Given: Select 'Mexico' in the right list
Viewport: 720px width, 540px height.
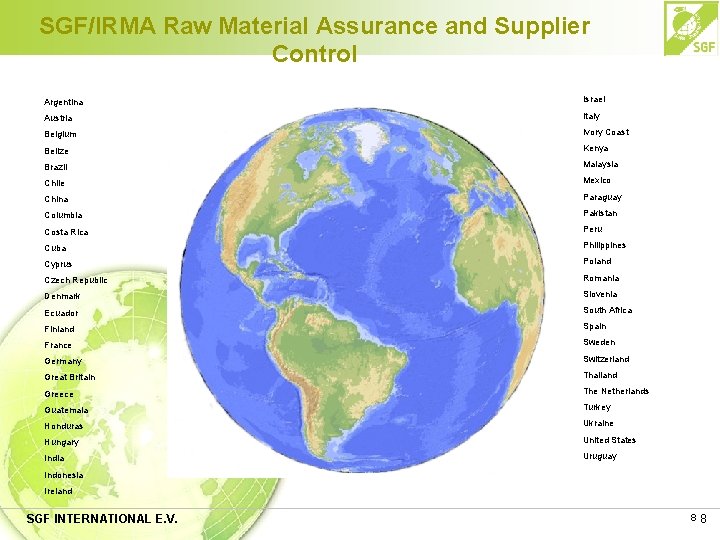Looking at the screenshot, I should (597, 180).
